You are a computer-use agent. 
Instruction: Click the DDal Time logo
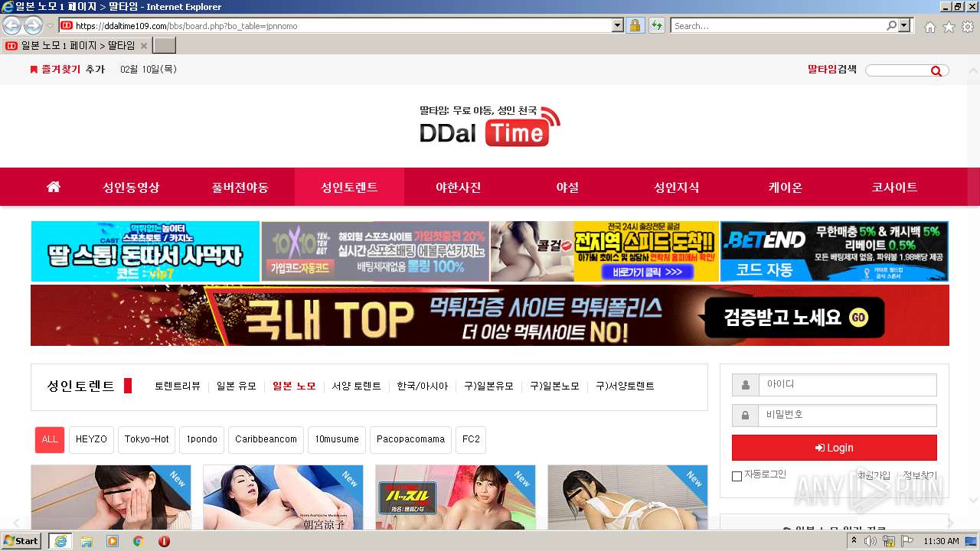pos(490,126)
